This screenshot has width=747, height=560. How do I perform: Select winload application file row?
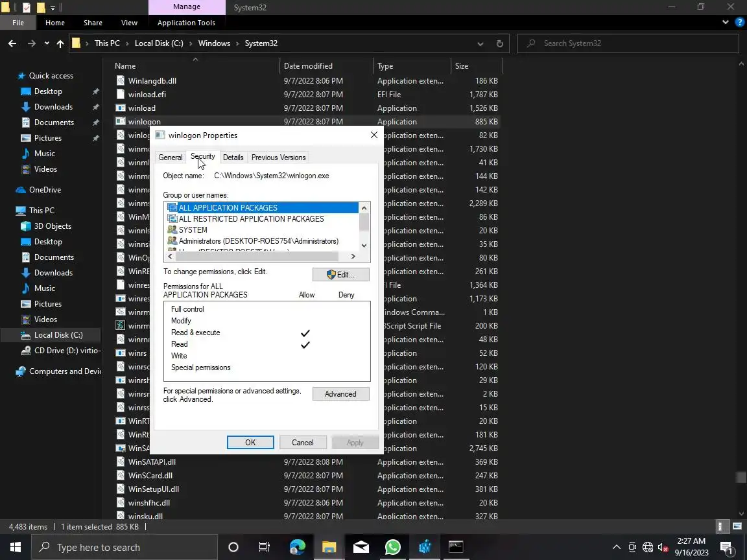[307, 108]
